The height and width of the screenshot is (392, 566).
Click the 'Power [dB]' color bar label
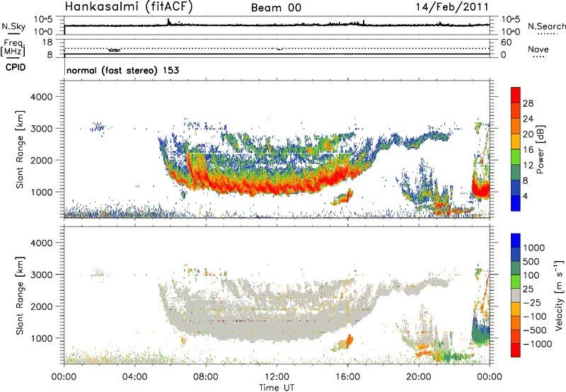point(541,149)
